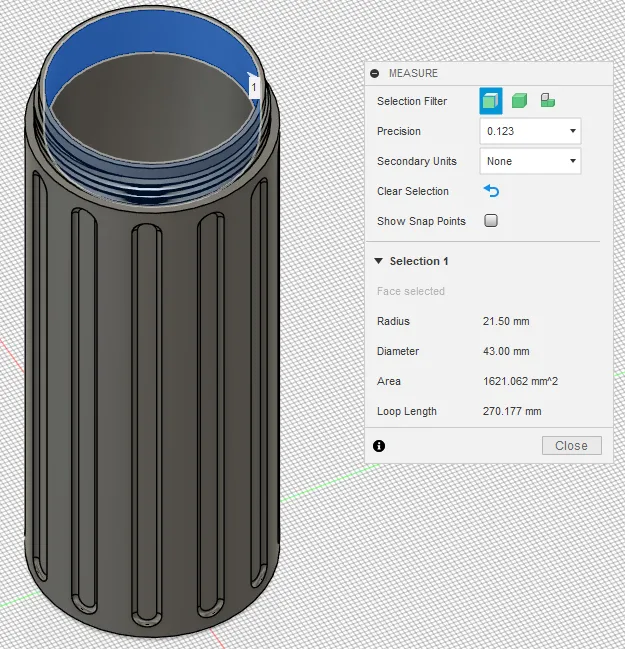Click the Radius value 21.50 mm
Image resolution: width=625 pixels, height=649 pixels.
tap(505, 321)
